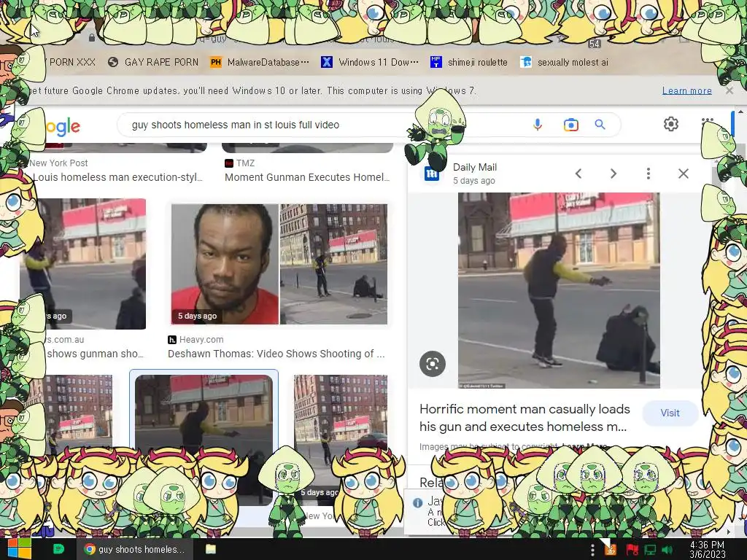The width and height of the screenshot is (747, 560).
Task: Open the Windows Start button
Action: [x=19, y=548]
